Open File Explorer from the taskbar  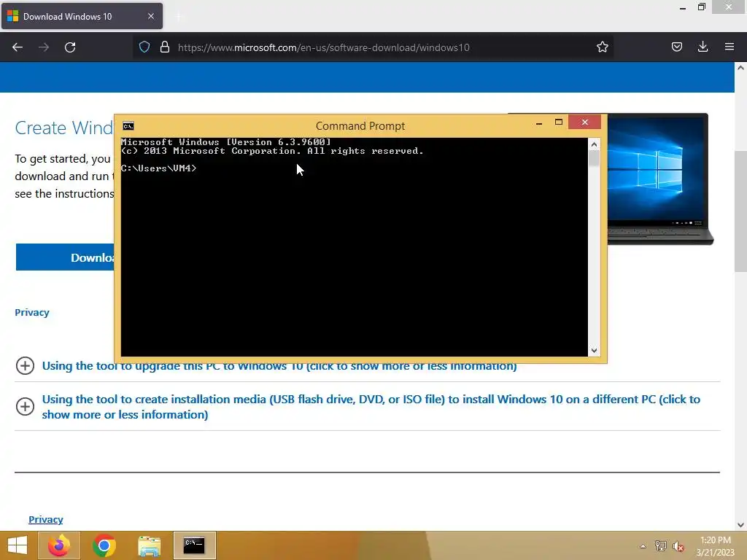[149, 545]
